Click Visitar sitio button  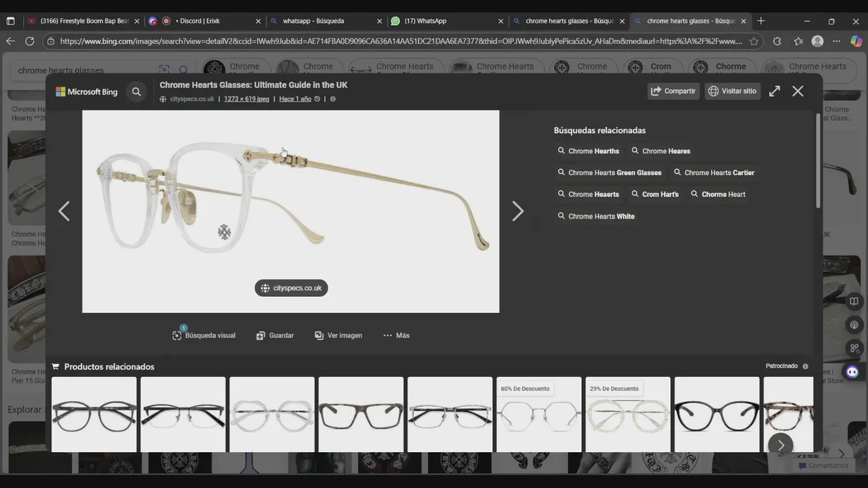732,91
